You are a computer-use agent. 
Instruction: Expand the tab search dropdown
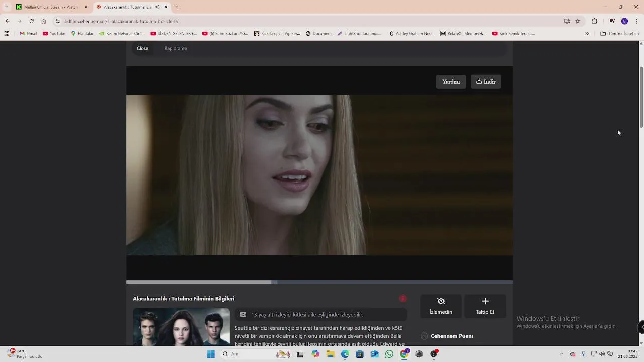point(6,7)
